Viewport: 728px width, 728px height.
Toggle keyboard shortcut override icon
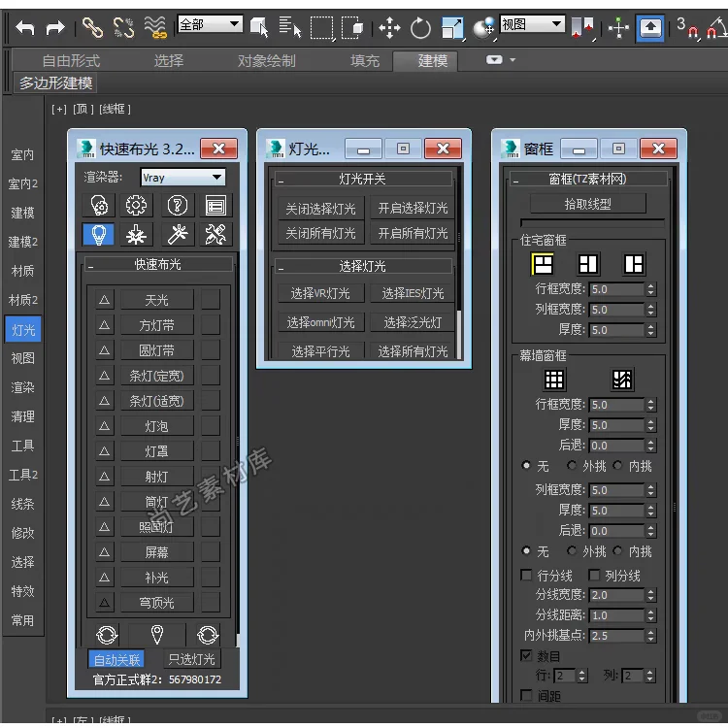pyautogui.click(x=650, y=28)
